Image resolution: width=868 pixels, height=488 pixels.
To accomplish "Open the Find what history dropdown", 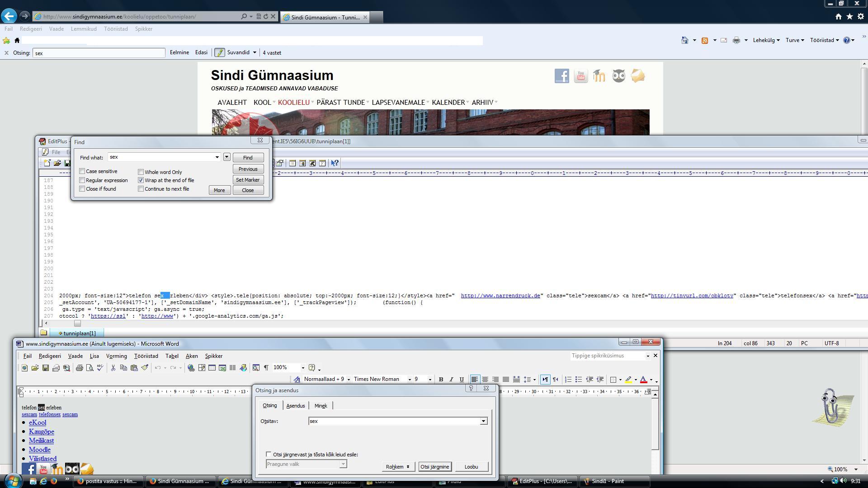I will (x=217, y=157).
